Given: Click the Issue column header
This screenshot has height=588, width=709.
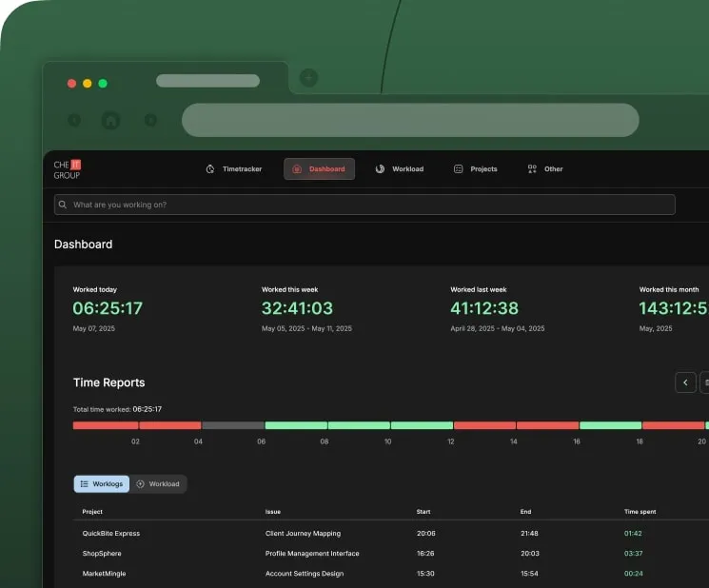Looking at the screenshot, I should (273, 512).
